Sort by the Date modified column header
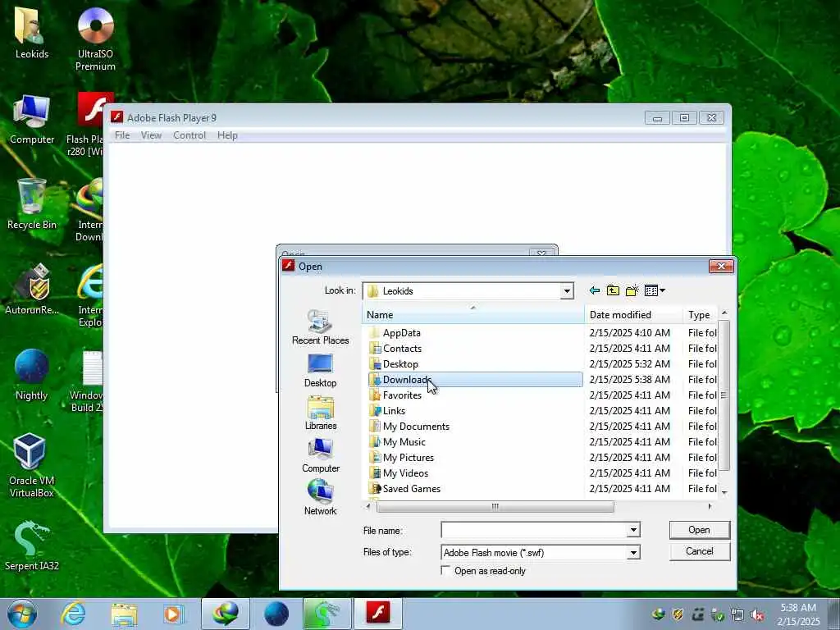 (633, 314)
